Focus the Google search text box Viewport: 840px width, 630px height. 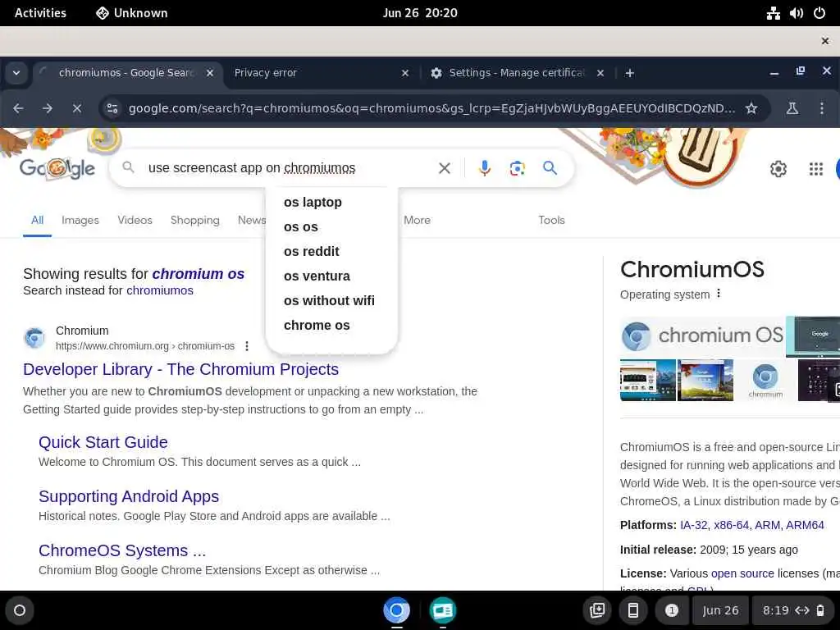click(x=290, y=168)
